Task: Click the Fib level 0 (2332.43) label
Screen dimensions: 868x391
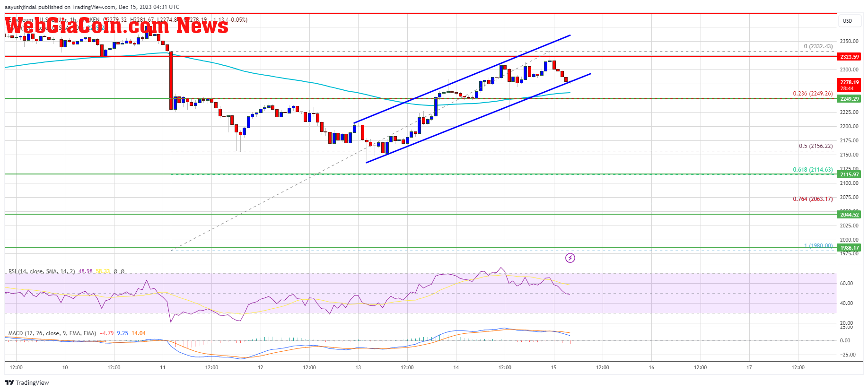Action: 818,46
